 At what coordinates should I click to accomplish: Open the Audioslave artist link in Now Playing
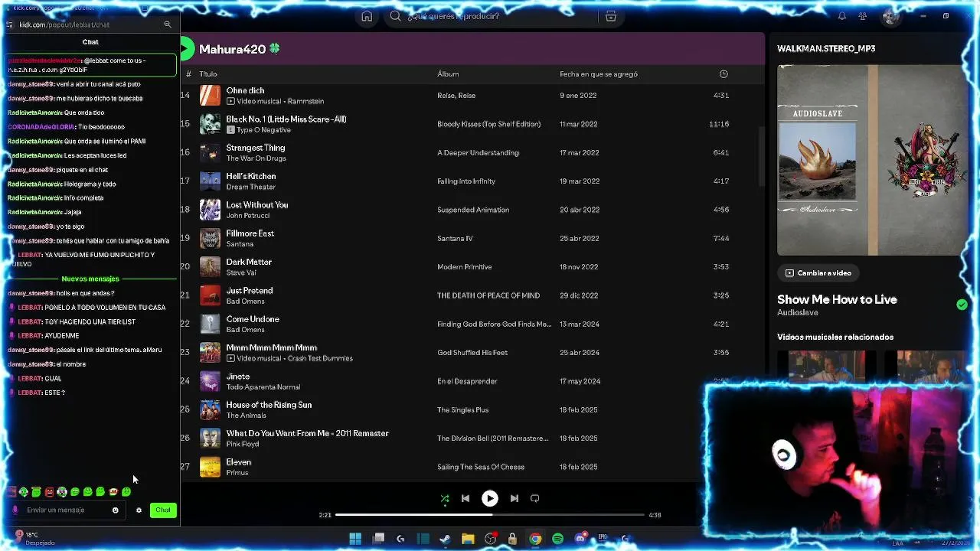[x=798, y=312]
